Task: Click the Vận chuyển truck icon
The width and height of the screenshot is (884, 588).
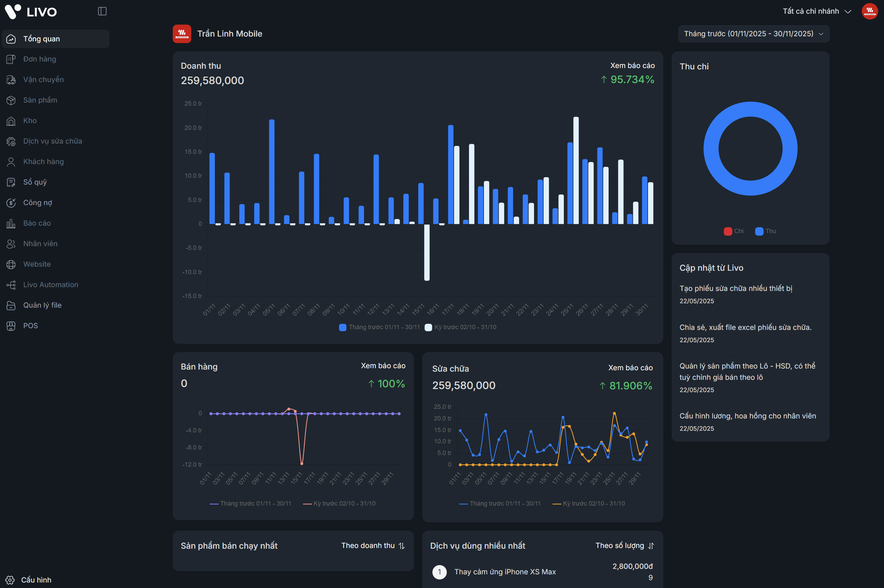Action: 11,80
